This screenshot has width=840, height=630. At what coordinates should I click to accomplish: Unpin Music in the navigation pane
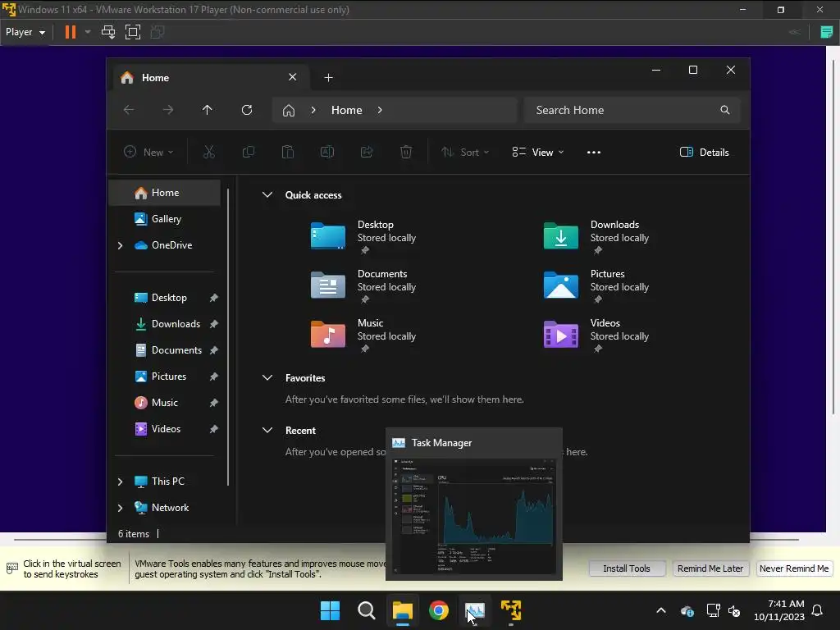214,403
